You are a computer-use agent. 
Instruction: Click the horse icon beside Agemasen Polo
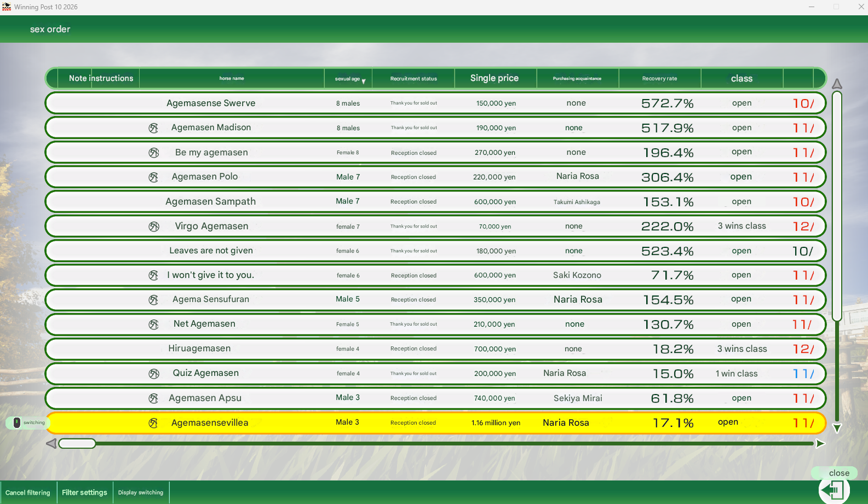tap(153, 177)
